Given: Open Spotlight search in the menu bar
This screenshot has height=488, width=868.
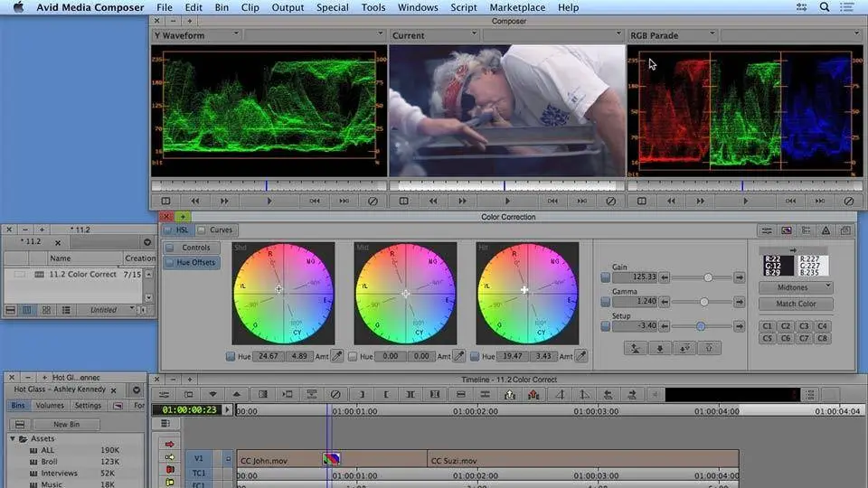Looking at the screenshot, I should (824, 7).
